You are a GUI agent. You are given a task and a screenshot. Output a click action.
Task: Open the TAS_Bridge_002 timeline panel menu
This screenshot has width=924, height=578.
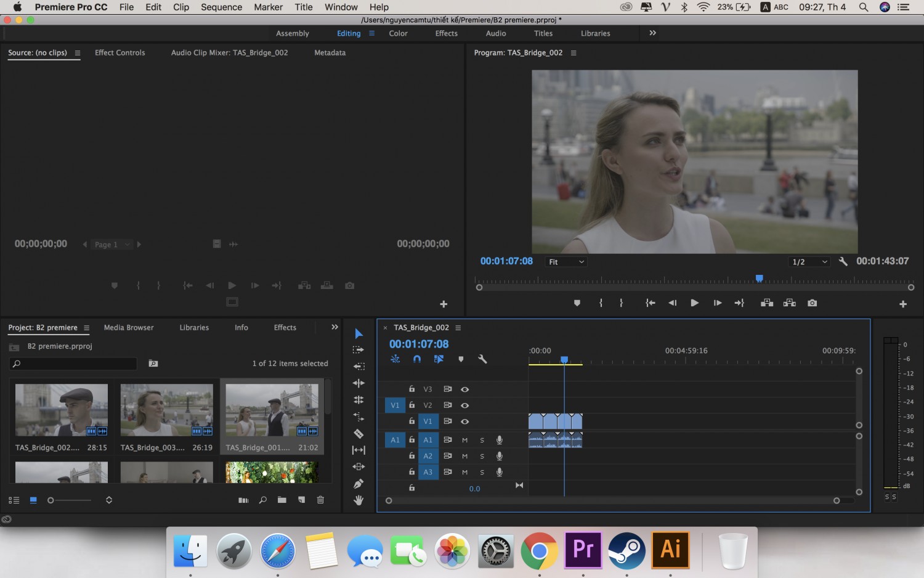[458, 328]
